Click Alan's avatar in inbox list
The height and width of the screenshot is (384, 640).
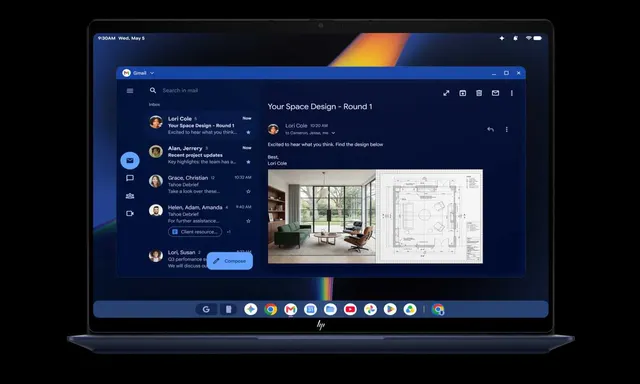(156, 151)
